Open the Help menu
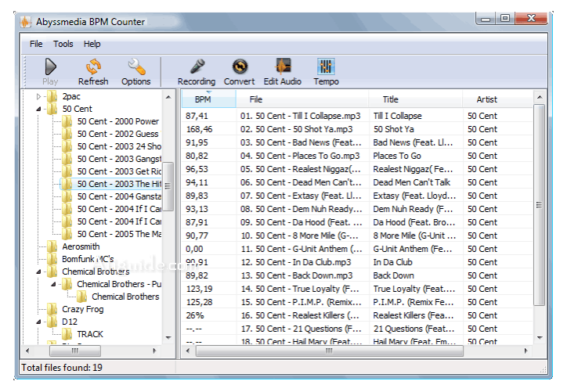The height and width of the screenshot is (392, 567). pyautogui.click(x=92, y=44)
